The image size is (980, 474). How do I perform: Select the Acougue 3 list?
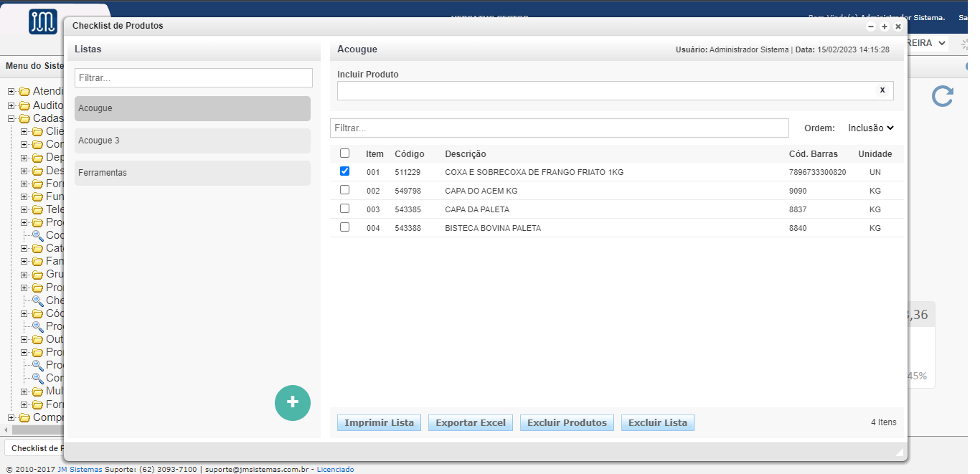(x=192, y=141)
